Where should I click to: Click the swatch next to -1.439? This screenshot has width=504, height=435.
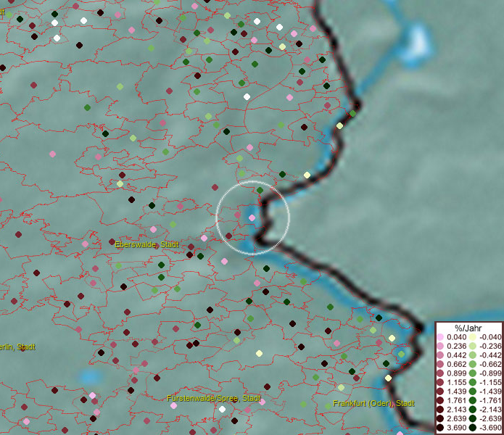[473, 391]
